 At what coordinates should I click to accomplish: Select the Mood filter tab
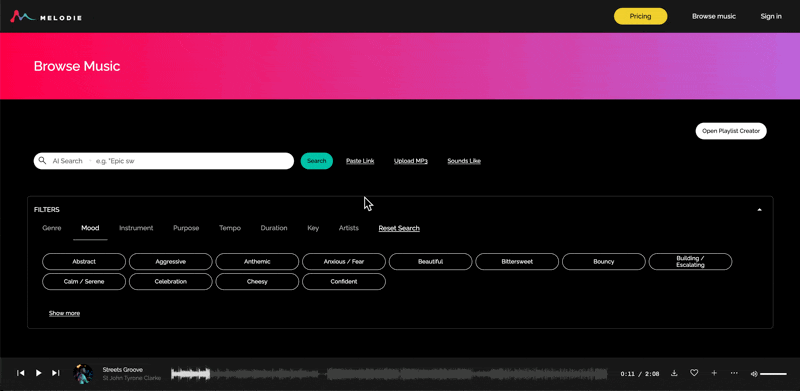tap(90, 228)
